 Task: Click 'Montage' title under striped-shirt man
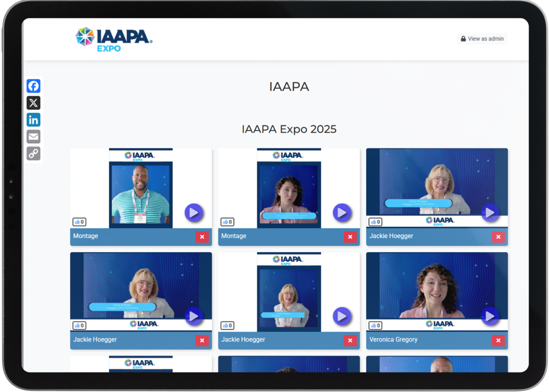(85, 236)
